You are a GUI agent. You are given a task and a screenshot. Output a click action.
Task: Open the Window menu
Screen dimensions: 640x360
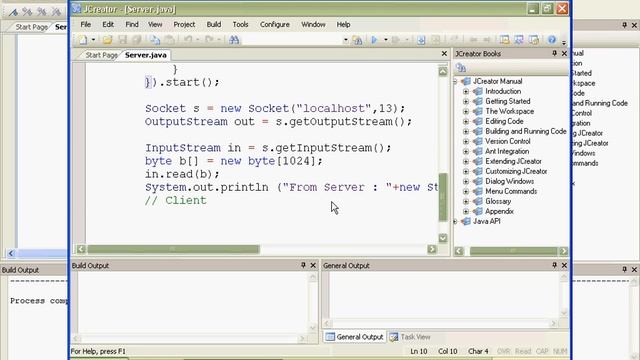pos(313,24)
